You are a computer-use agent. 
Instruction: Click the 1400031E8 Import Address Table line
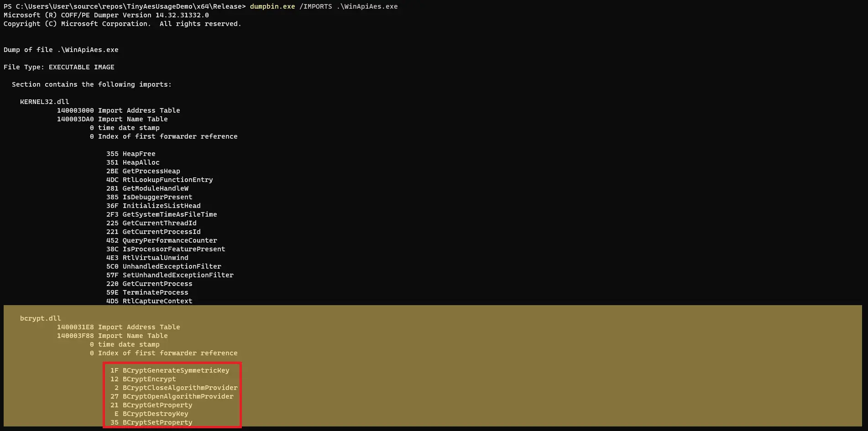click(119, 327)
